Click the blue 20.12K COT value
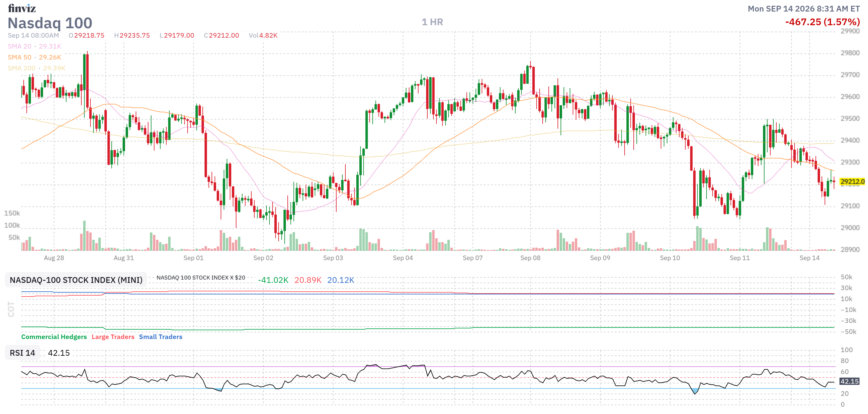The width and height of the screenshot is (868, 414). pyautogui.click(x=341, y=280)
